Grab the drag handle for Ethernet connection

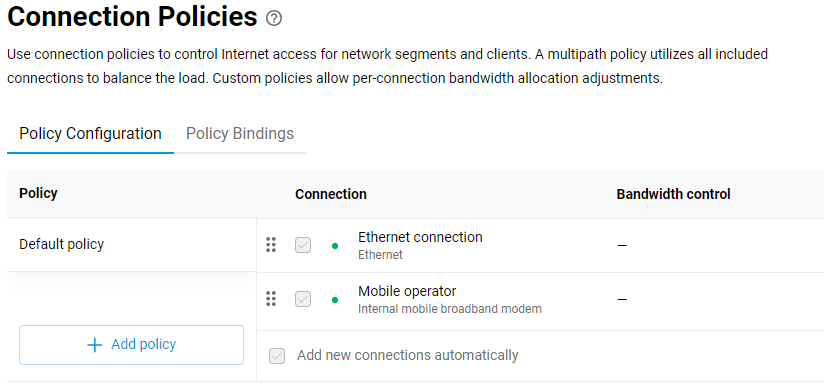271,245
